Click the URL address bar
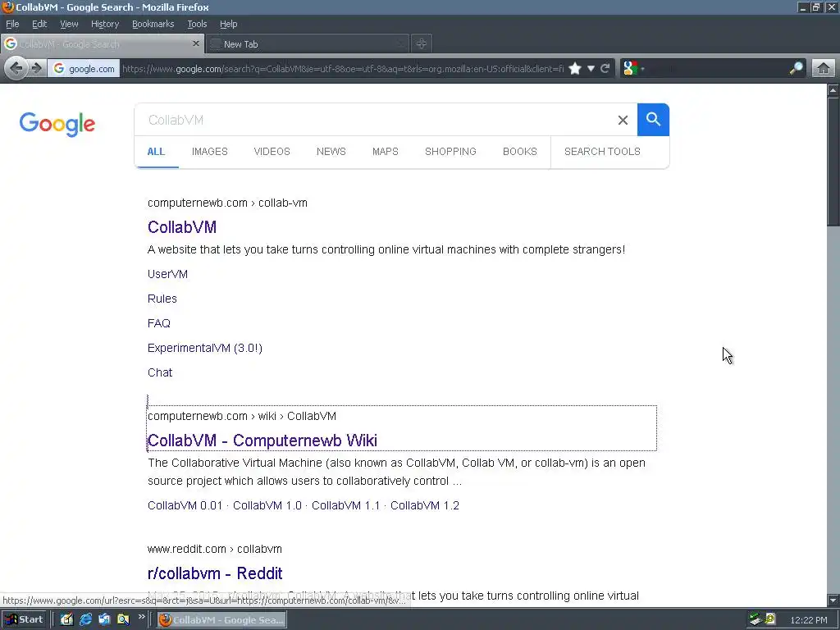Viewport: 840px width, 630px height. [x=343, y=69]
